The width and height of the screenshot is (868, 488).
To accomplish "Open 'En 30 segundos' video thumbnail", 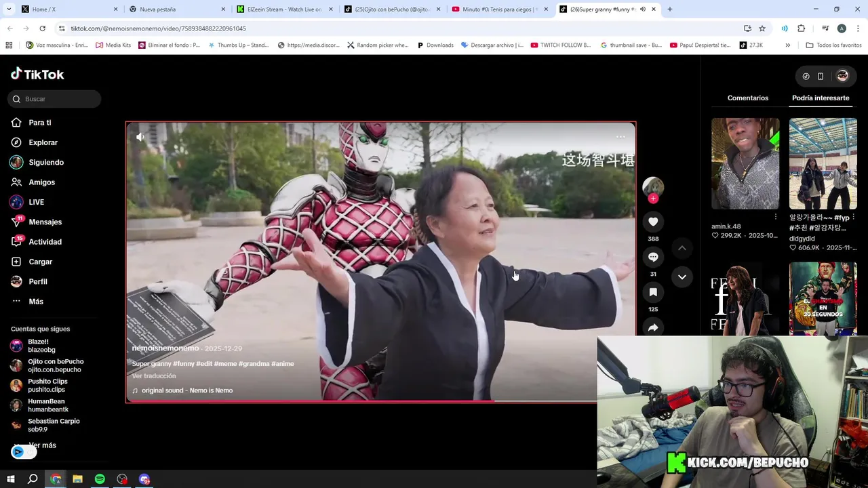I will [x=823, y=298].
